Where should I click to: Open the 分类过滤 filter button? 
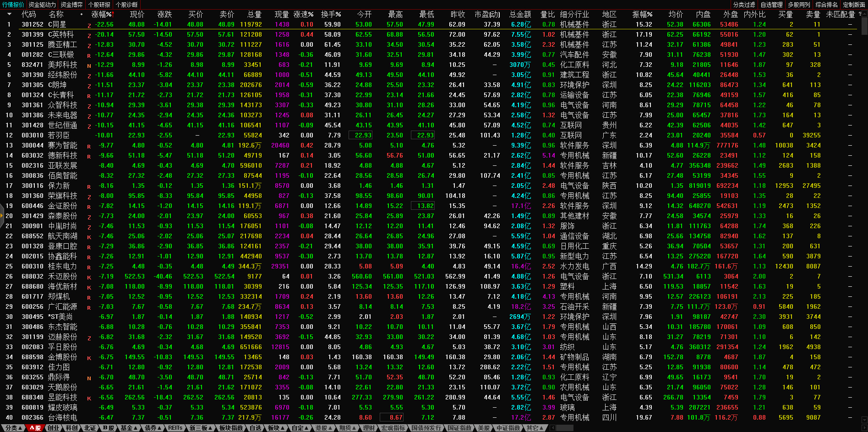(744, 5)
